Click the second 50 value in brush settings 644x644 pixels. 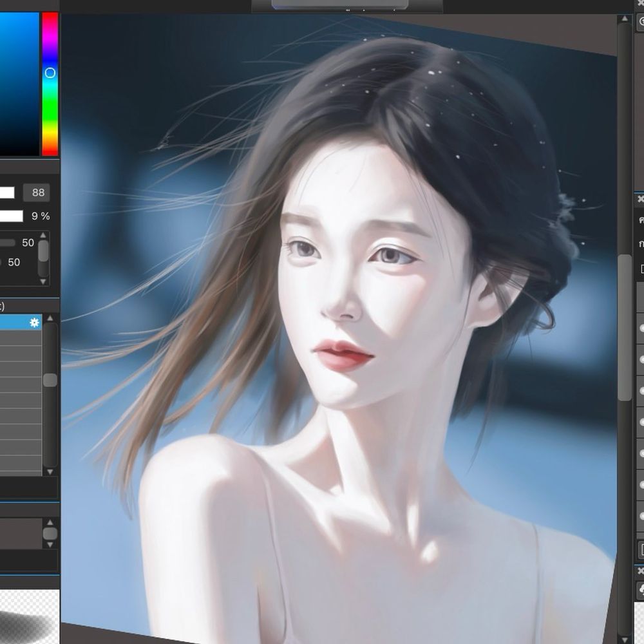pyautogui.click(x=14, y=263)
